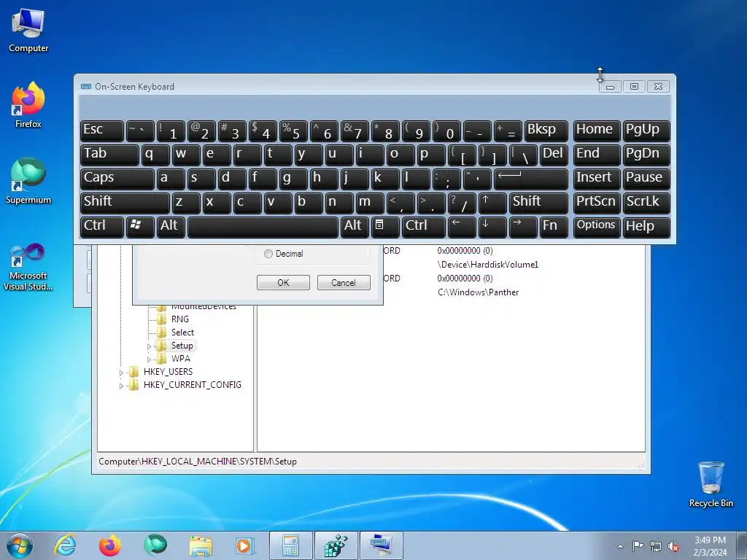Open the network tray icon
The height and width of the screenshot is (560, 747).
tap(656, 546)
